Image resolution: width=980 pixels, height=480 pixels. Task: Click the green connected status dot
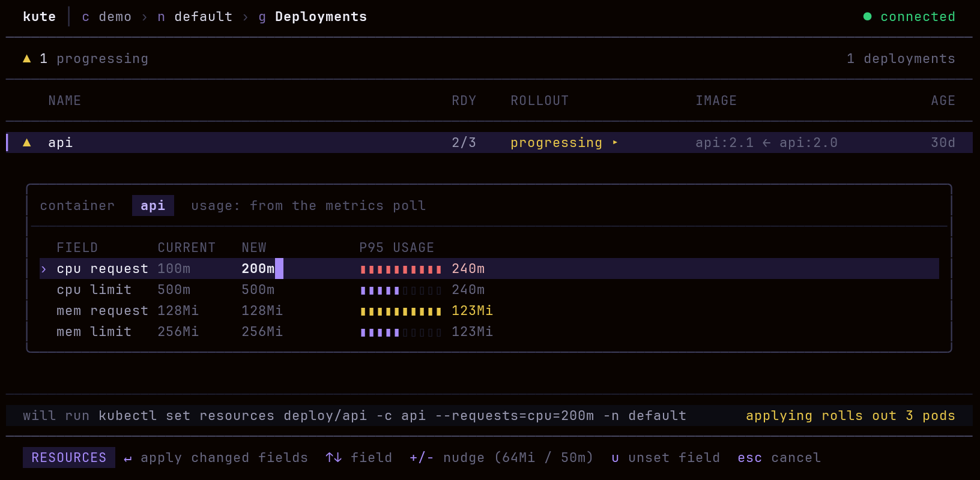(867, 17)
